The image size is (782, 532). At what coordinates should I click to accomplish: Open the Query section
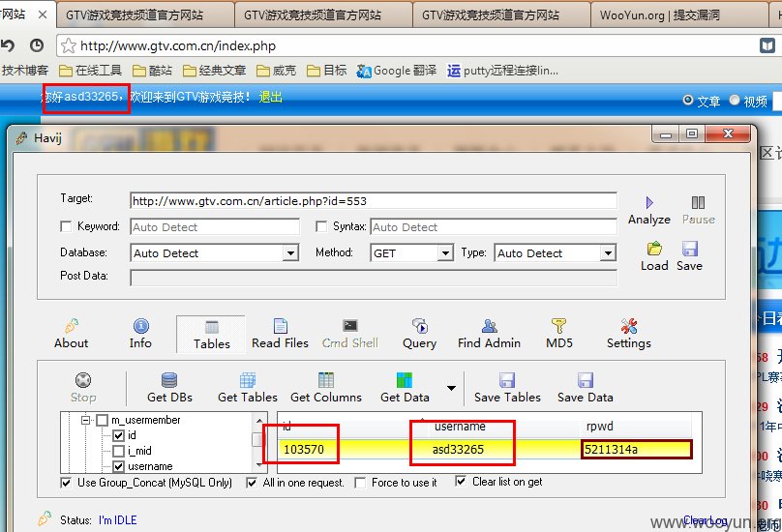[419, 334]
